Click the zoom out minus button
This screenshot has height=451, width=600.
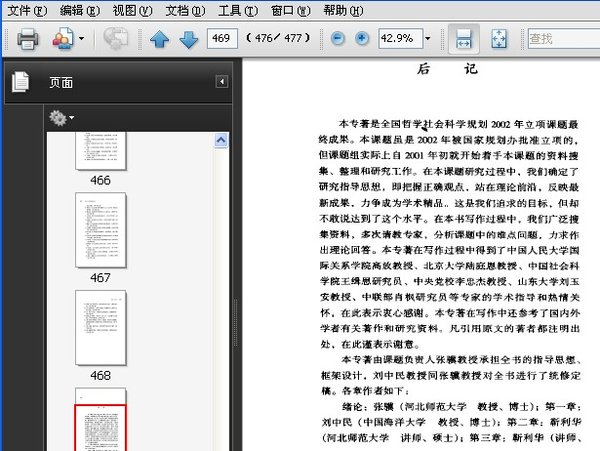[337, 39]
